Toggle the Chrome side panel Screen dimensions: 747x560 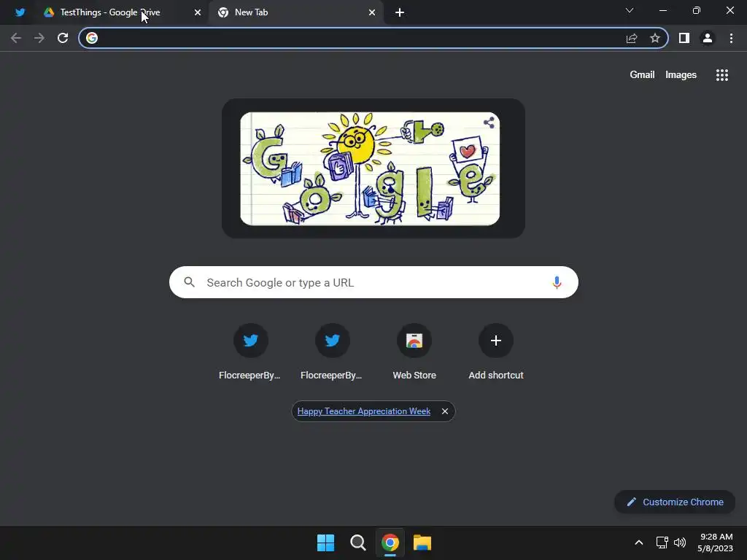[684, 38]
